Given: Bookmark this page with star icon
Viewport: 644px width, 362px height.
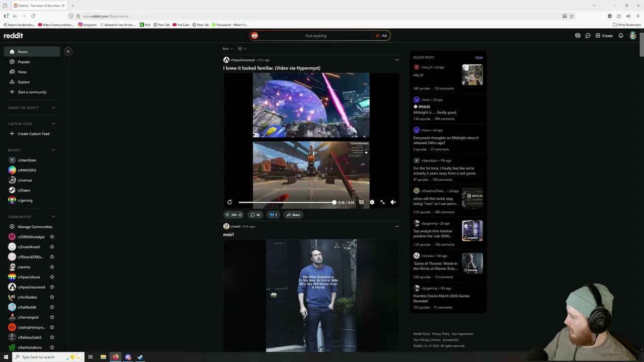Looking at the screenshot, I should click(x=572, y=16).
